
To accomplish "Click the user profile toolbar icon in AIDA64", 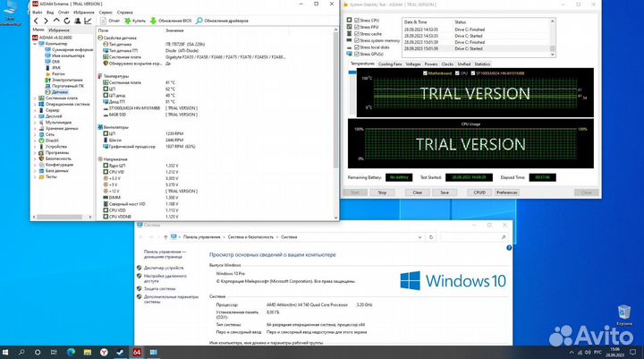I will pos(77,21).
